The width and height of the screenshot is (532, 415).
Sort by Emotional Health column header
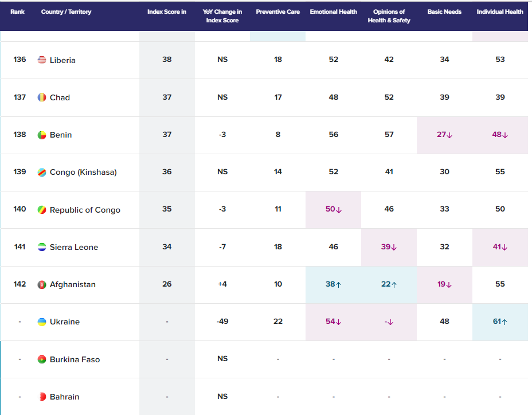[333, 12]
